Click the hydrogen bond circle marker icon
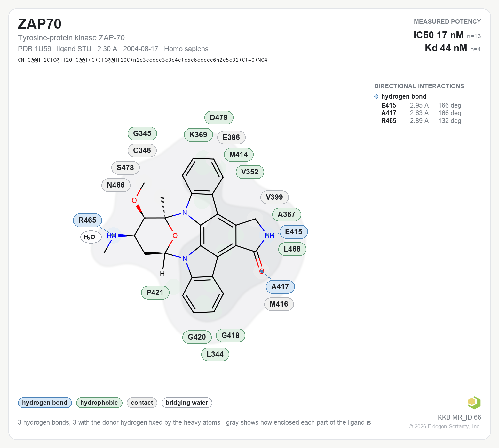The image size is (499, 448). tap(376, 96)
